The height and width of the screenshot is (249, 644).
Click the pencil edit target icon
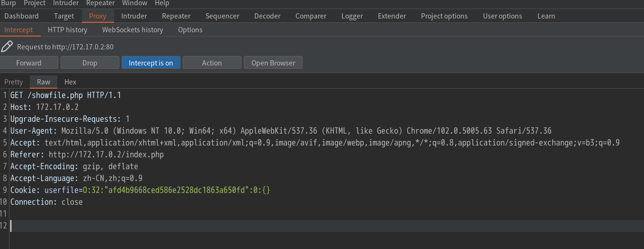point(7,46)
